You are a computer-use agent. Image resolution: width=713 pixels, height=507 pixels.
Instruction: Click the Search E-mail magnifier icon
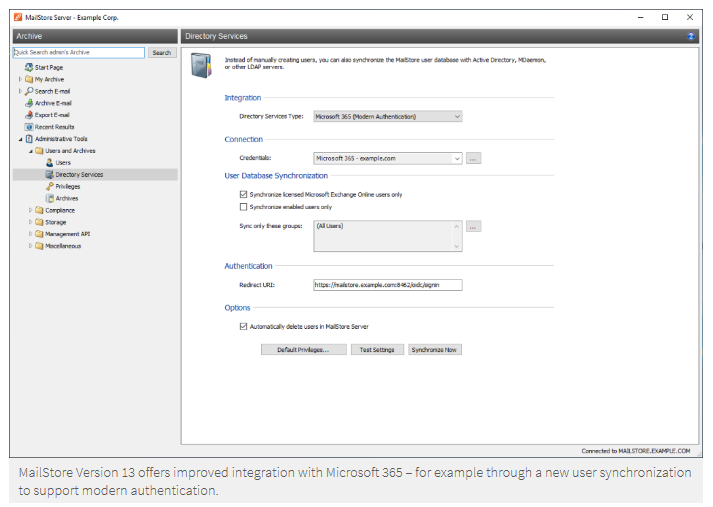point(29,91)
